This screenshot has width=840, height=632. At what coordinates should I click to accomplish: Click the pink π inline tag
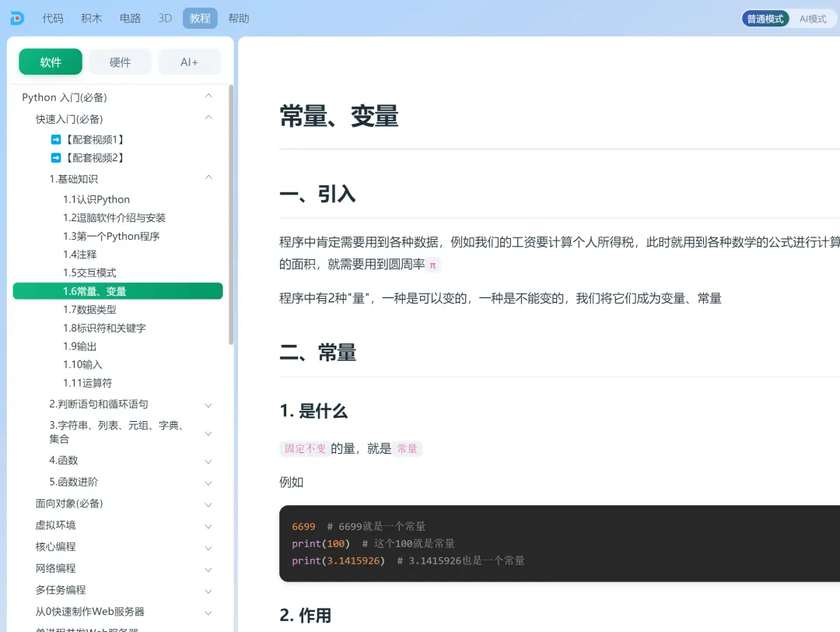[433, 265]
